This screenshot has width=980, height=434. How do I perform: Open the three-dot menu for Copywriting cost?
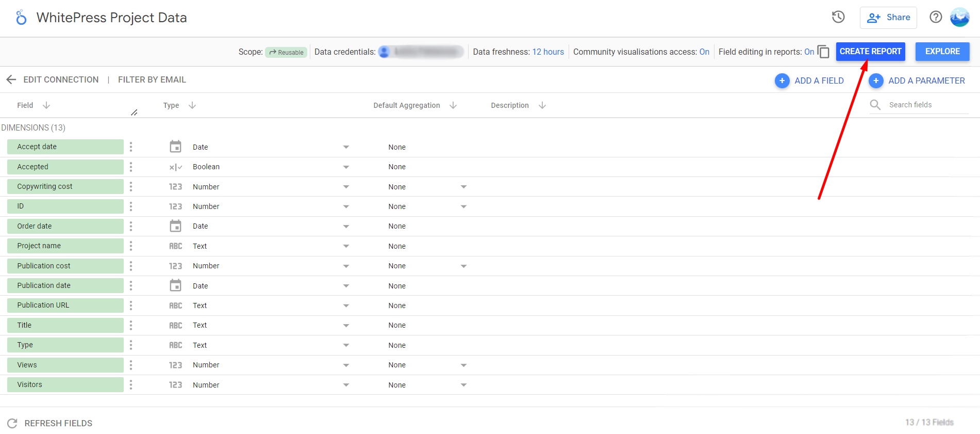131,186
